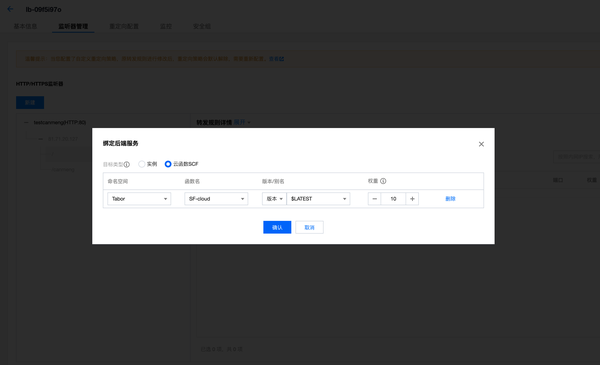Collapse the testcanmeng(HTTP:80) listener node

click(x=26, y=122)
